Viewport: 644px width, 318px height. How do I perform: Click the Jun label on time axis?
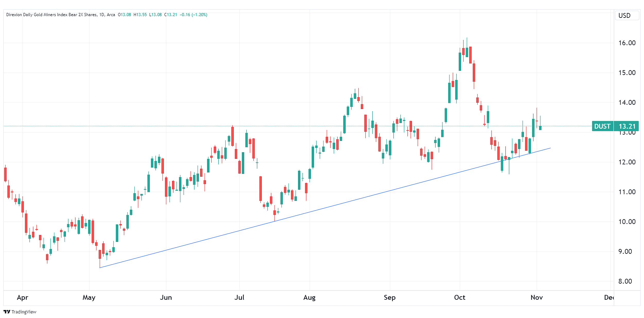166,298
